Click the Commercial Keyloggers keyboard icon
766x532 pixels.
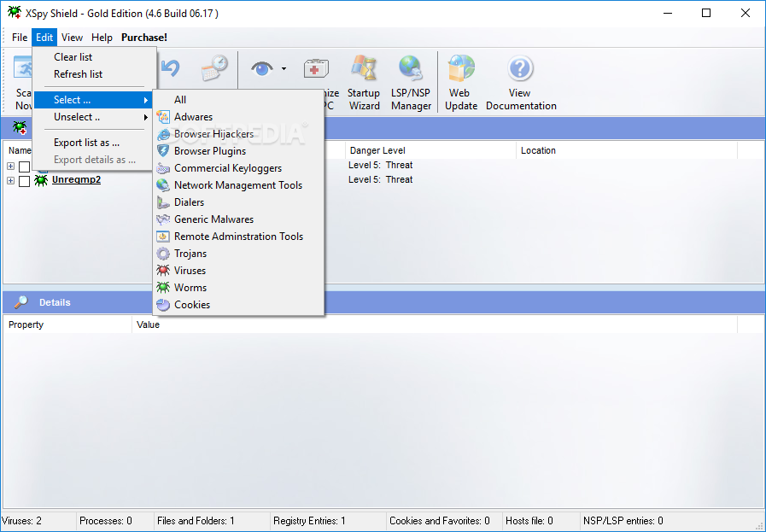(162, 168)
